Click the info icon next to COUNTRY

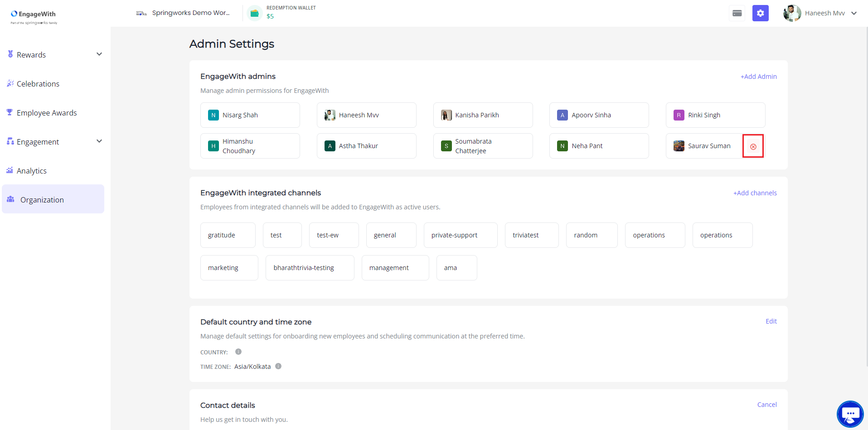coord(238,352)
